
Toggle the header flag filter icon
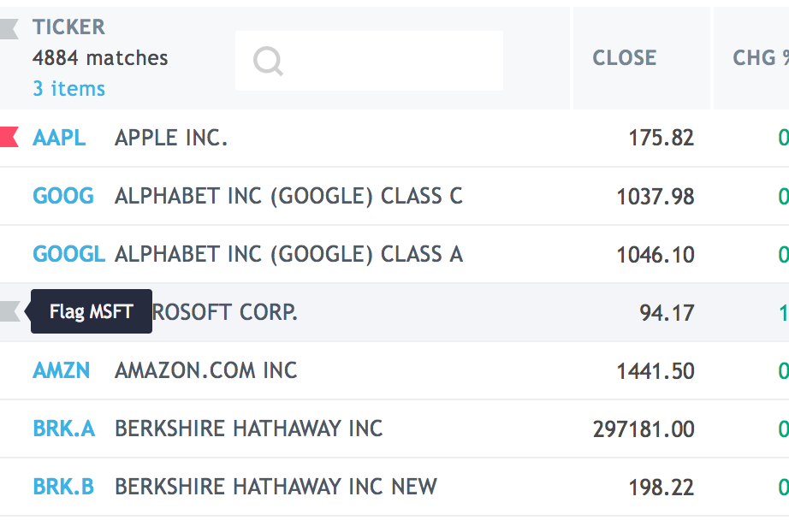click(9, 29)
